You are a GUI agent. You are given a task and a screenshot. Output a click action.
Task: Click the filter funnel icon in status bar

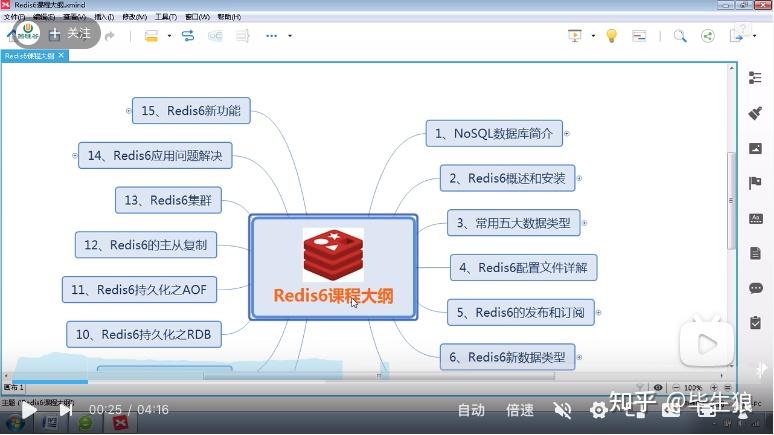coord(641,388)
